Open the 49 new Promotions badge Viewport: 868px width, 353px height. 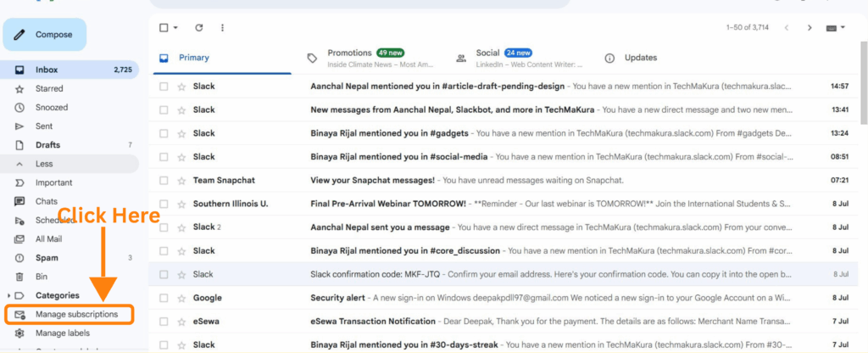point(390,53)
